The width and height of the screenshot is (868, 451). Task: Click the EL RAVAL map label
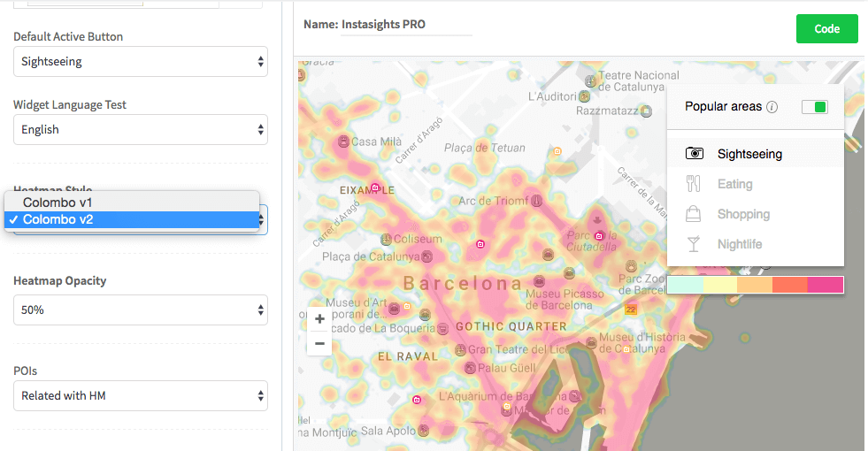click(x=407, y=356)
